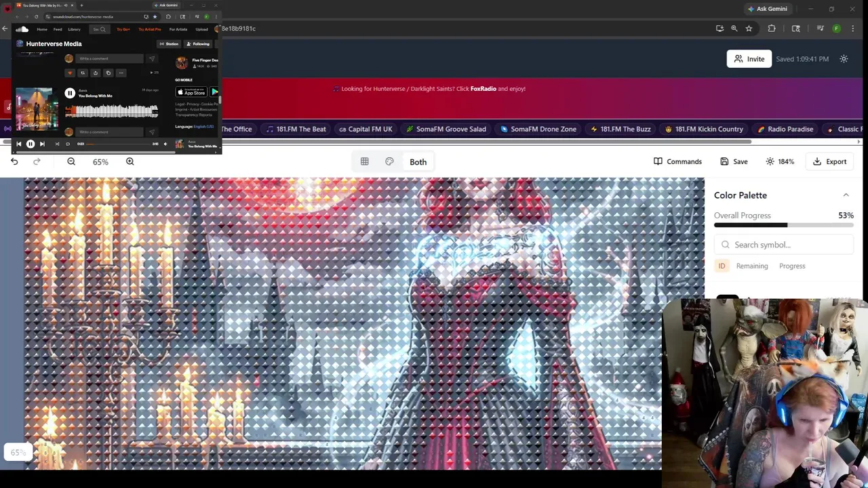Collapse the Color Palette panel
The image size is (868, 488).
pyautogui.click(x=846, y=195)
